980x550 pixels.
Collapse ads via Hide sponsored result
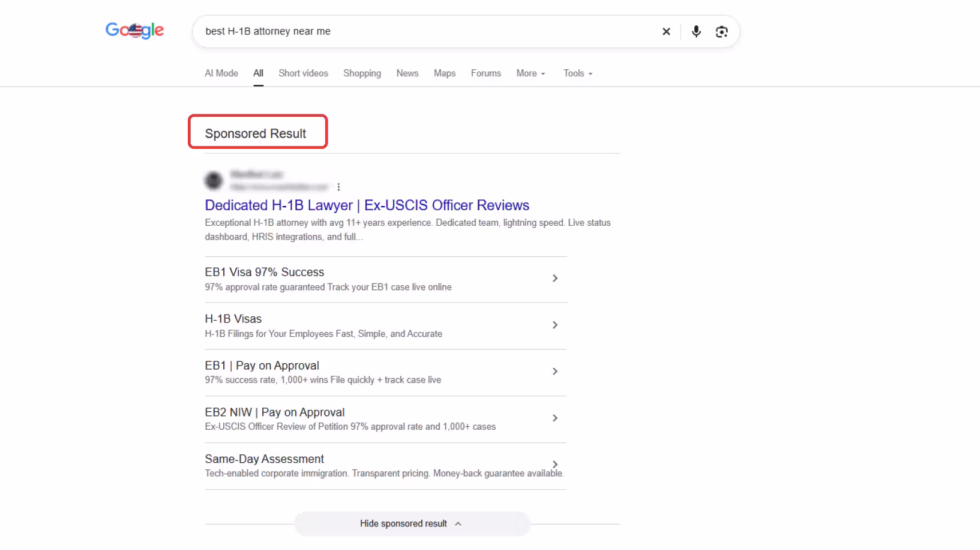[x=412, y=524]
